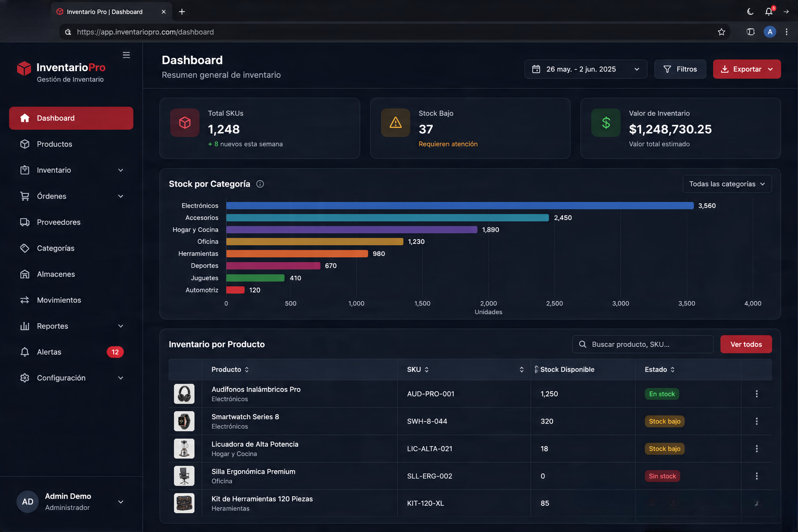The image size is (798, 532).
Task: Click Kit de Herramientas 120 Piezas thumbnail
Action: 184,503
